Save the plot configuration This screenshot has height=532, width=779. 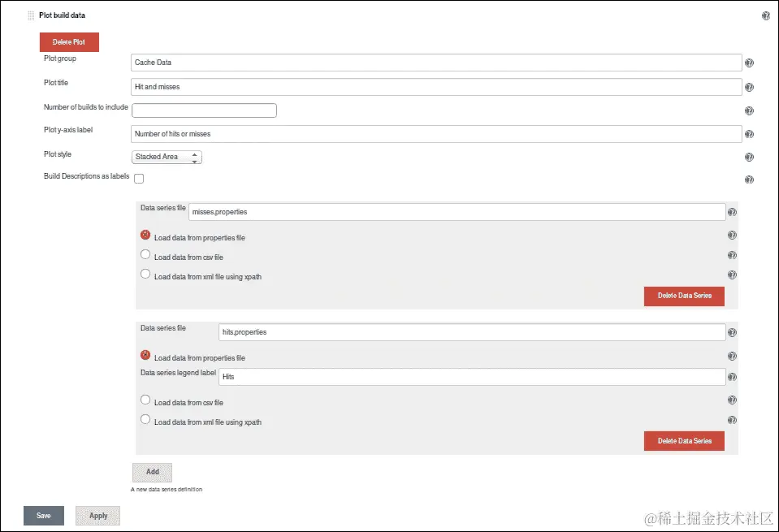click(x=44, y=516)
